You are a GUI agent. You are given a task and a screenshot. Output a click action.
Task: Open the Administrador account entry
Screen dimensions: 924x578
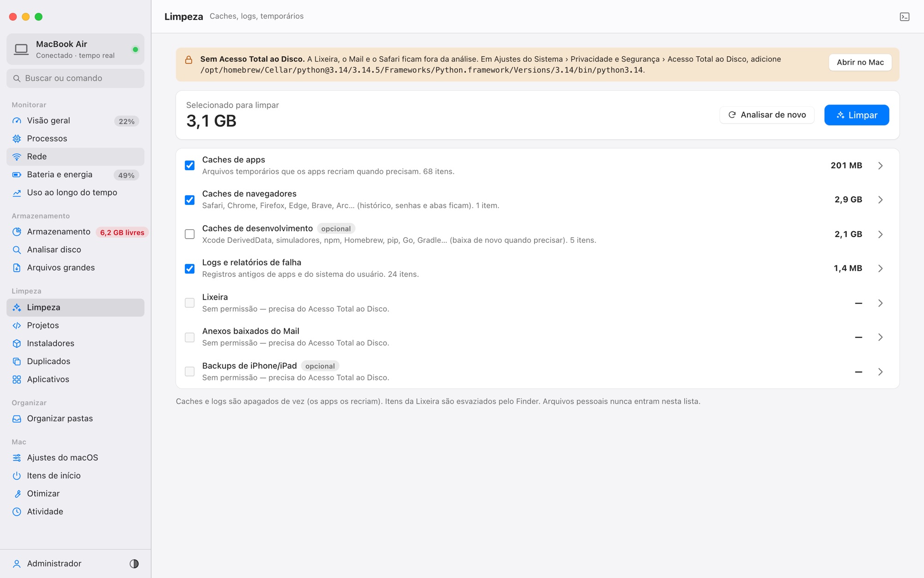(54, 564)
